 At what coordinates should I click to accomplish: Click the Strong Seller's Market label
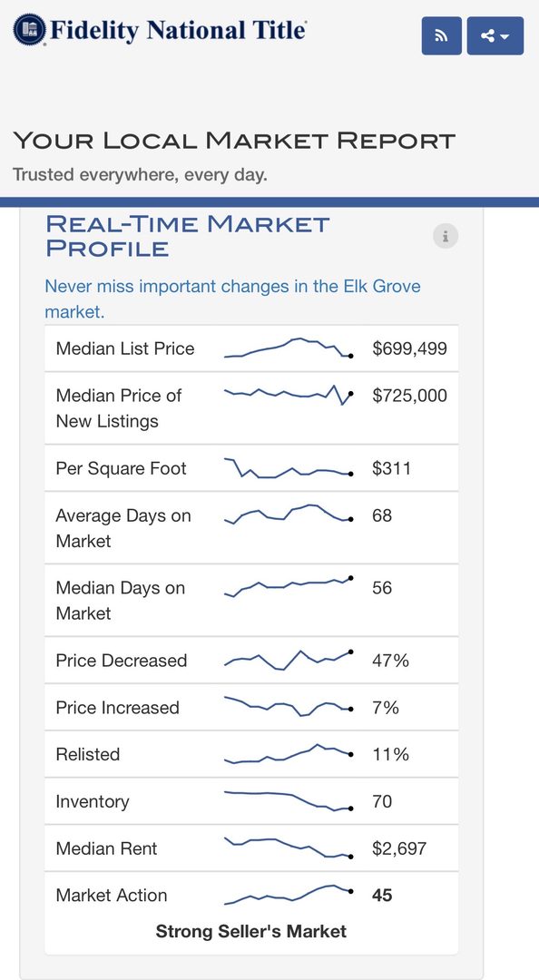point(250,931)
